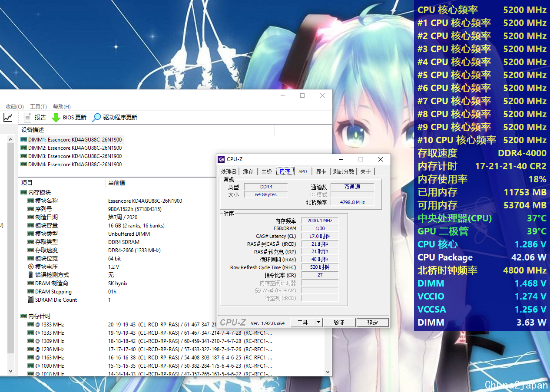550x392 pixels.
Task: Click the tRAS field showing 40 时钟
Action: point(319,259)
